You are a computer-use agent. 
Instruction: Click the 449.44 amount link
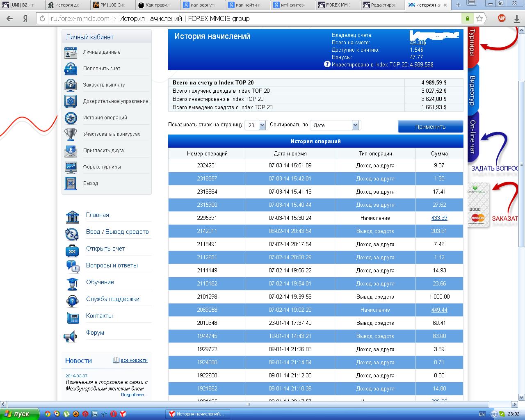point(439,310)
